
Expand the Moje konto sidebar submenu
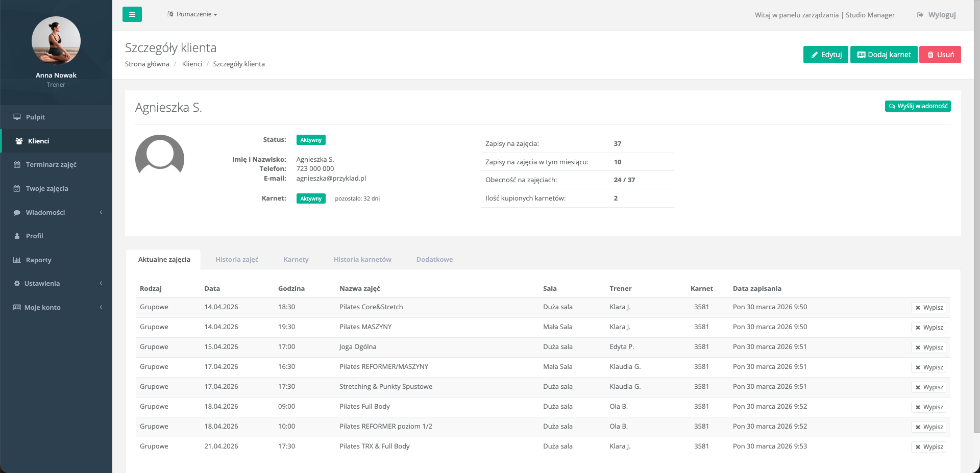pyautogui.click(x=56, y=307)
